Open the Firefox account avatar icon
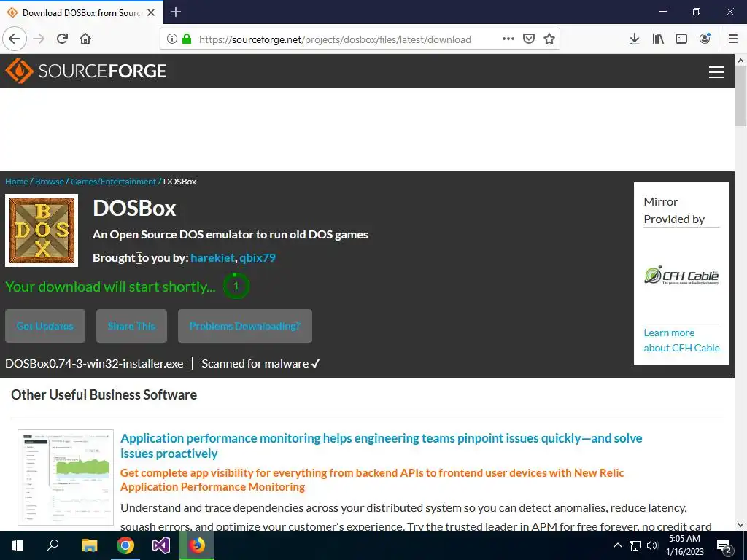Viewport: 747px width, 560px height. [x=705, y=39]
